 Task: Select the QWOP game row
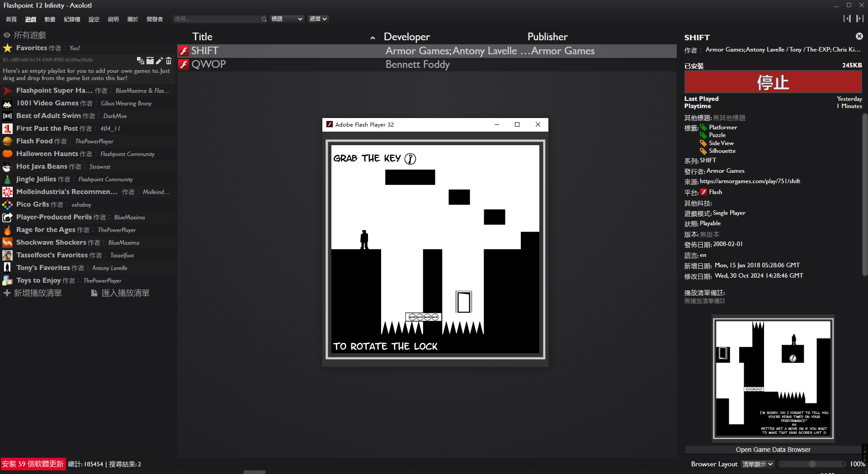click(427, 64)
